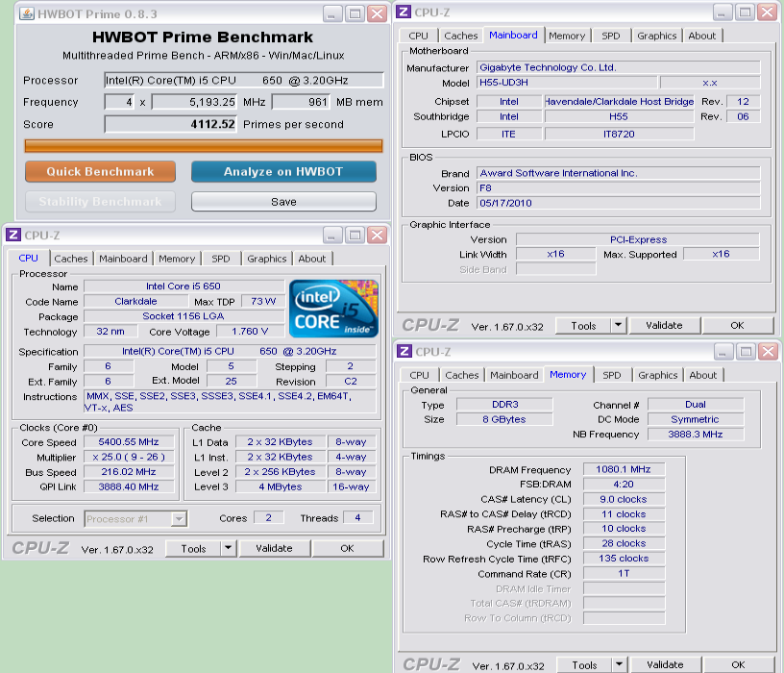The width and height of the screenshot is (784, 673).
Task: Click Tools button in Mainboard window
Action: point(583,325)
